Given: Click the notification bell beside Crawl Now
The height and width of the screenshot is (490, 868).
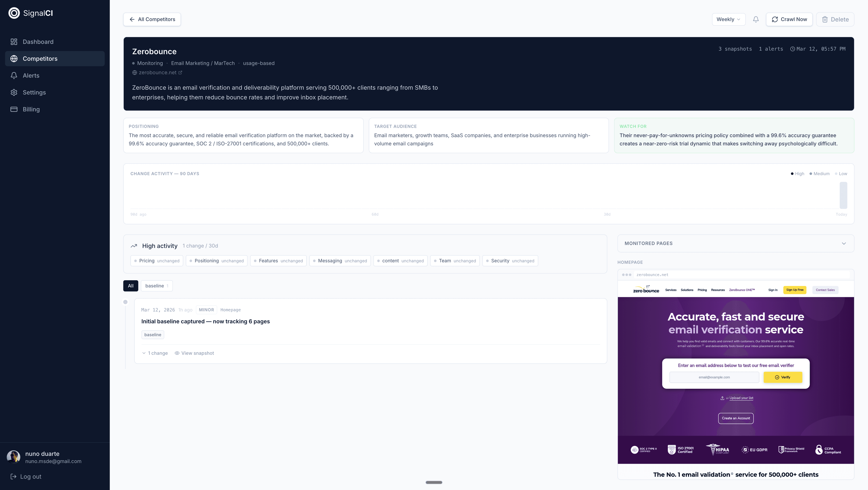Looking at the screenshot, I should pos(756,19).
